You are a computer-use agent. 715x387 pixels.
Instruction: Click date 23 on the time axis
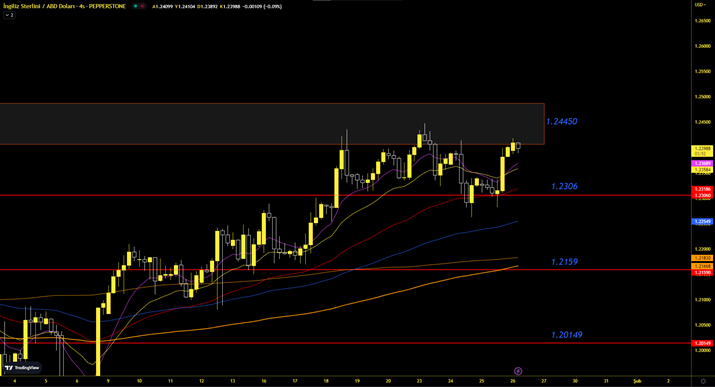(x=419, y=381)
